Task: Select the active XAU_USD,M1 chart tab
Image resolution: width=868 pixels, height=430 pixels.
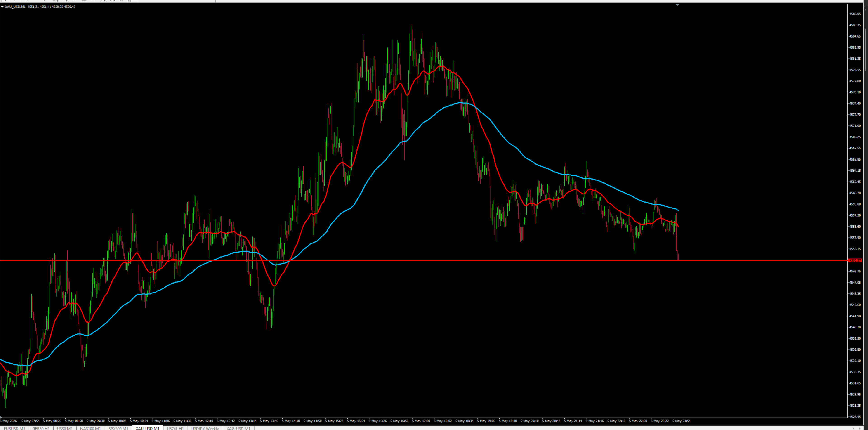Action: (148, 428)
